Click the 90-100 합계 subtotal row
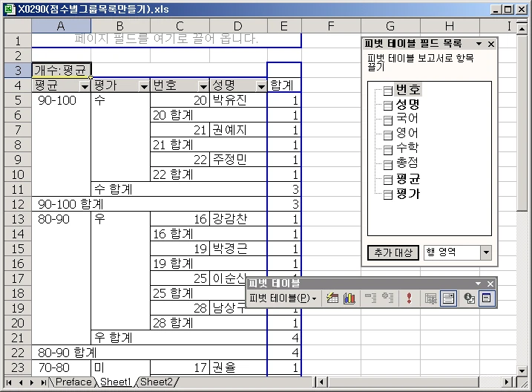Image resolution: width=532 pixels, height=392 pixels. (x=149, y=204)
